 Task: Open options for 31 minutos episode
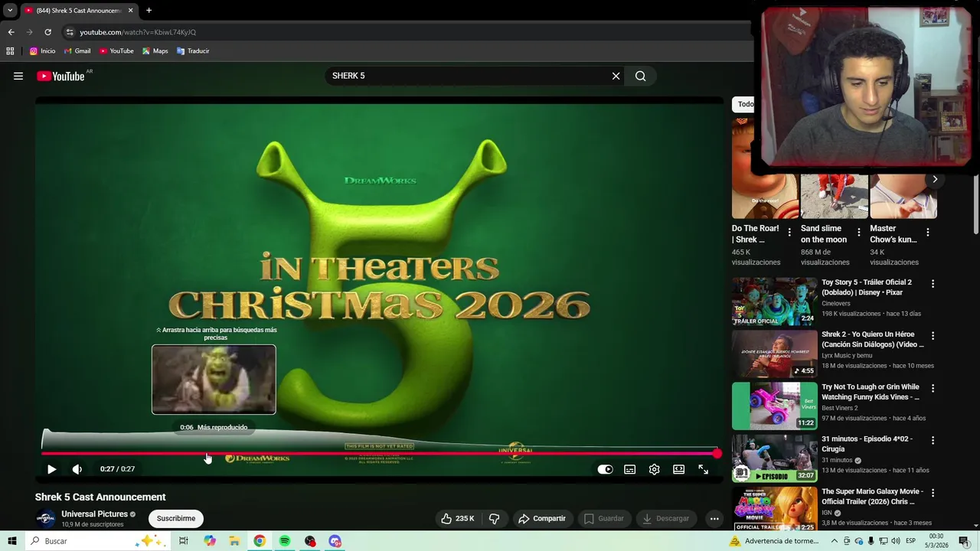(x=933, y=440)
